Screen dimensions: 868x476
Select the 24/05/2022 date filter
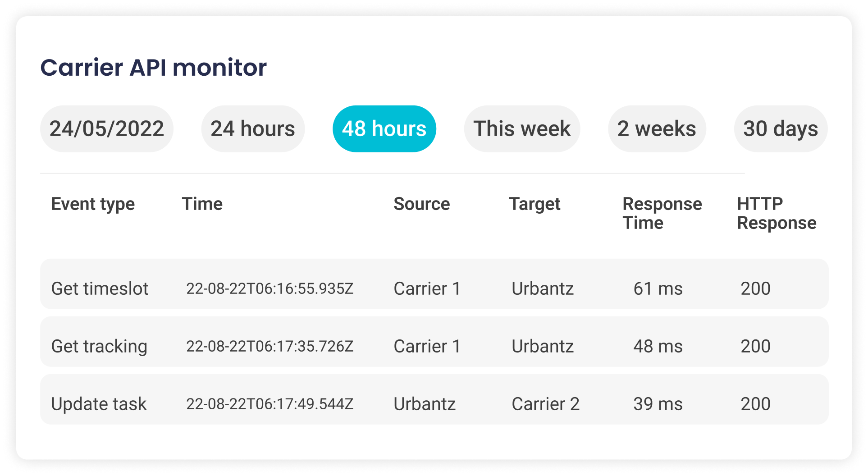click(x=107, y=128)
